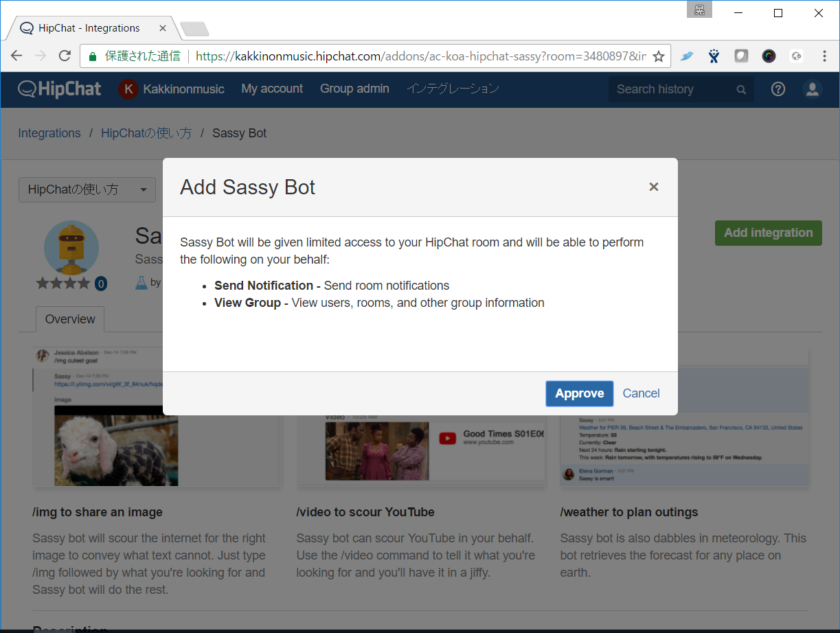Image resolution: width=840 pixels, height=633 pixels.
Task: Click the 0 rating count badge
Action: click(x=101, y=283)
